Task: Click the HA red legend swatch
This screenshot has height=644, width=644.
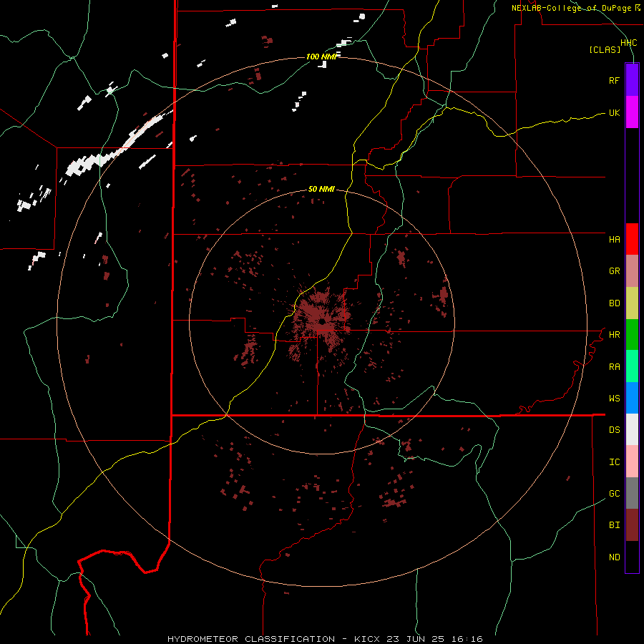Action: 632,239
